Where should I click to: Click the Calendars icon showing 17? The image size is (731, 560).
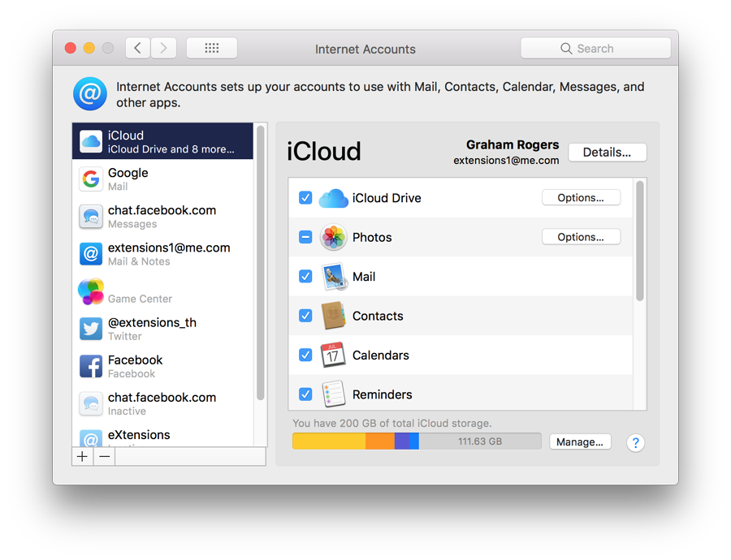point(333,355)
